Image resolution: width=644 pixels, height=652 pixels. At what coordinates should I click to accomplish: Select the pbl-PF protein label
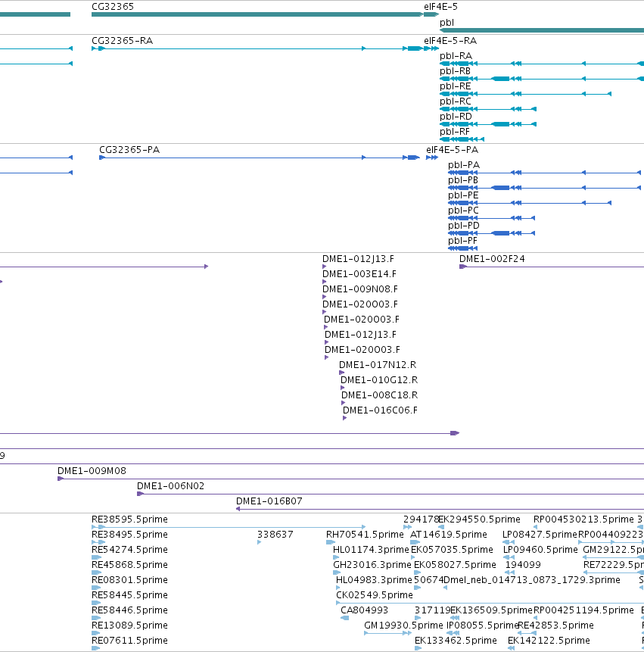pyautogui.click(x=462, y=241)
